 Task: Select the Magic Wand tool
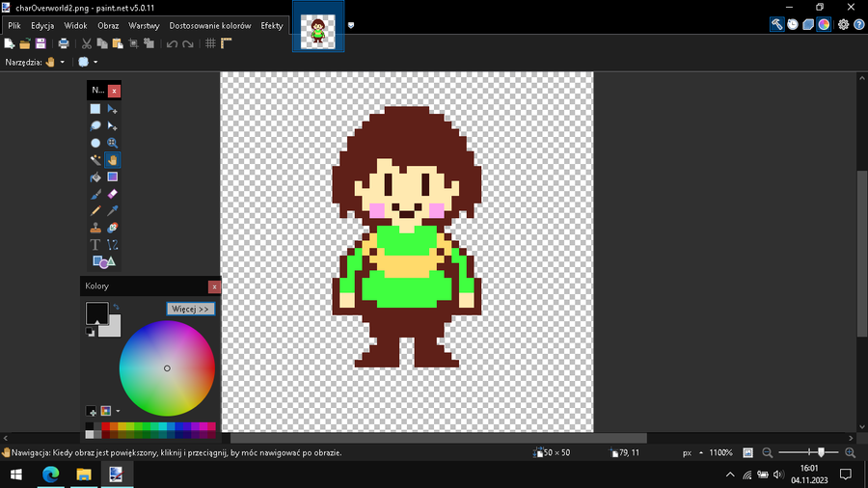(x=95, y=160)
